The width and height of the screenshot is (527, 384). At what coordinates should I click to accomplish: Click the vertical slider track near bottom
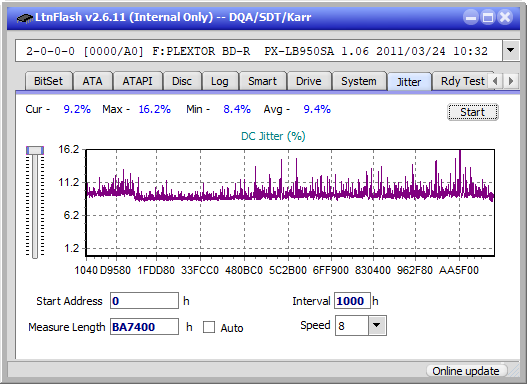click(x=35, y=249)
